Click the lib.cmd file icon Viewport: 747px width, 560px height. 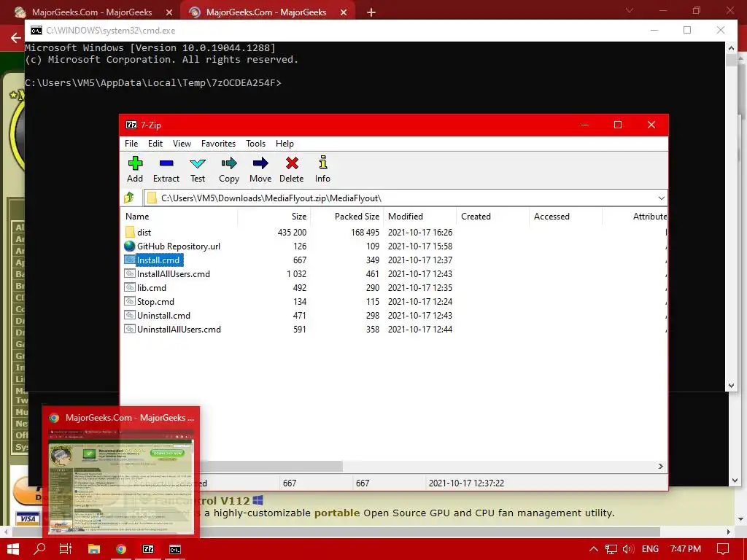click(x=130, y=287)
